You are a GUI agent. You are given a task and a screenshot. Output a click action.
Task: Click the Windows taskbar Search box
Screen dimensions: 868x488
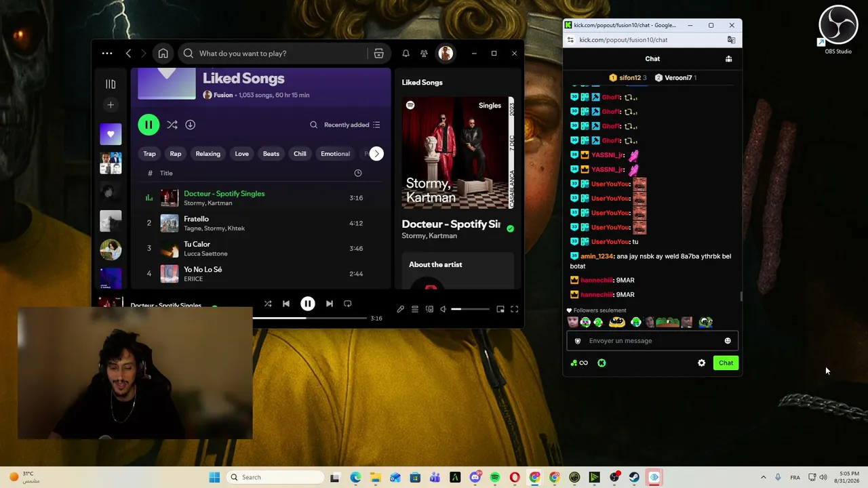[274, 477]
